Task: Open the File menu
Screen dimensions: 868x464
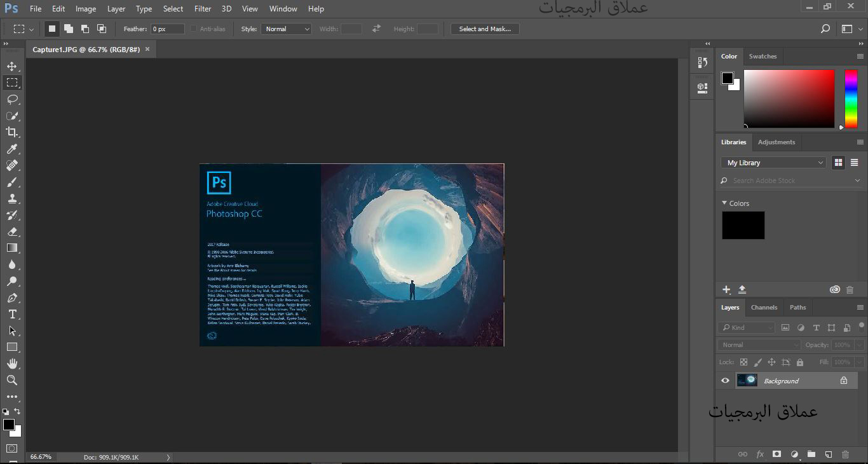Action: (36, 9)
